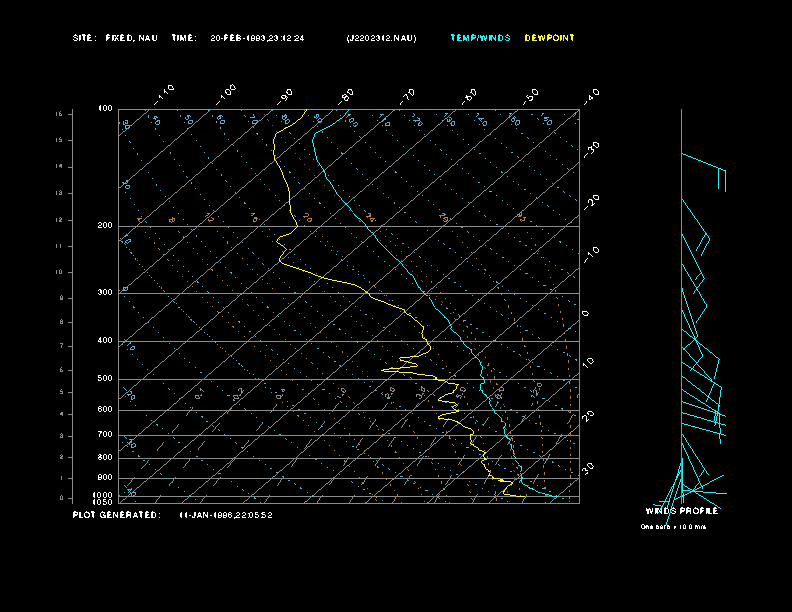The height and width of the screenshot is (612, 792).
Task: Click the cyan TEMP/WINDS legend label
Action: click(x=480, y=38)
